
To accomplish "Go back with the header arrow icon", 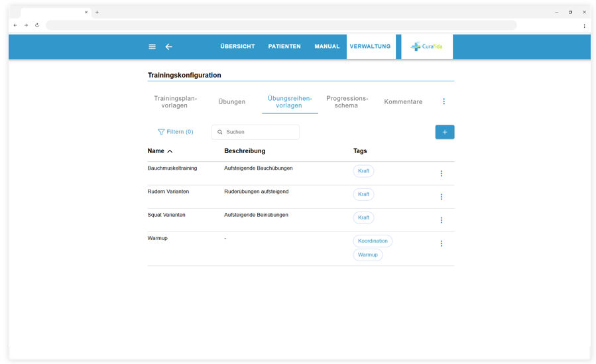I will click(x=169, y=46).
